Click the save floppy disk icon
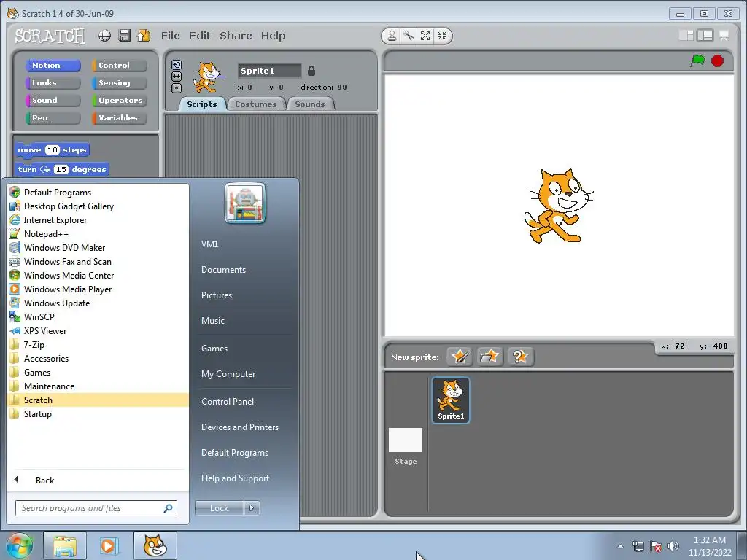Image resolution: width=747 pixels, height=560 pixels. 124,36
